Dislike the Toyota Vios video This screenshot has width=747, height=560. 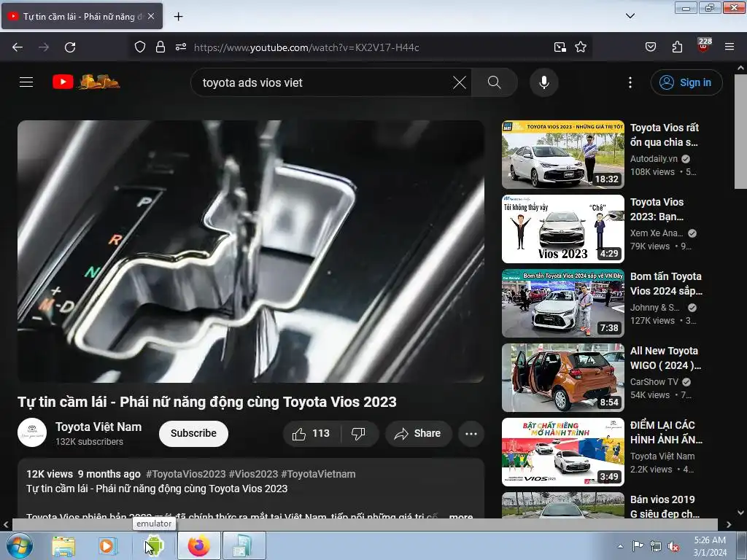coord(359,433)
